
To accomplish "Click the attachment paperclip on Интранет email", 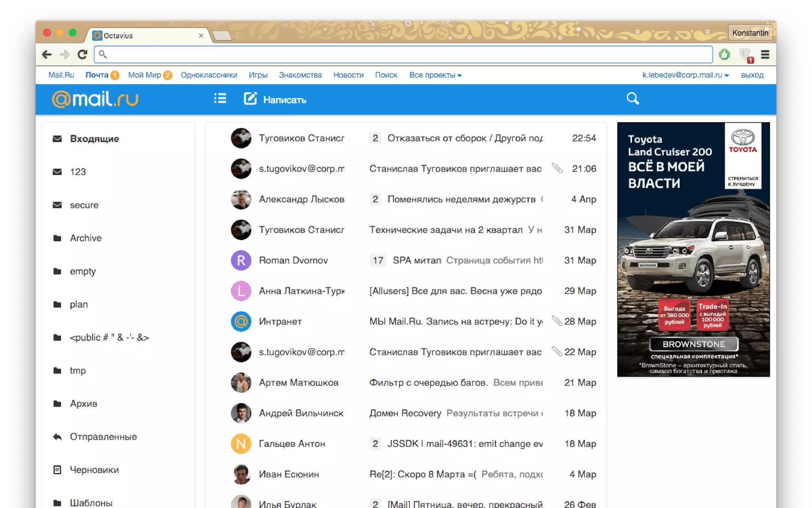I will coord(557,321).
